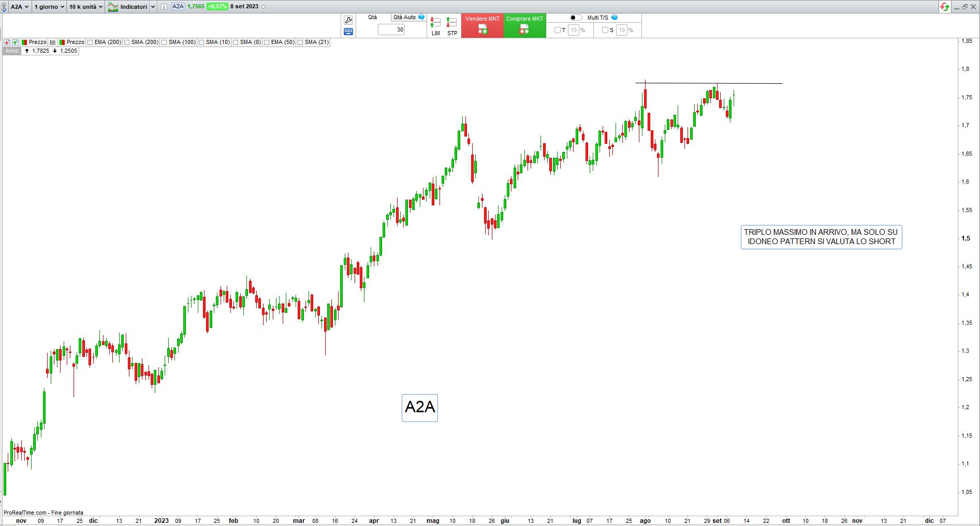Enable the EMA (200) checkbox
Image resolution: width=980 pixels, height=526 pixels.
[91, 42]
